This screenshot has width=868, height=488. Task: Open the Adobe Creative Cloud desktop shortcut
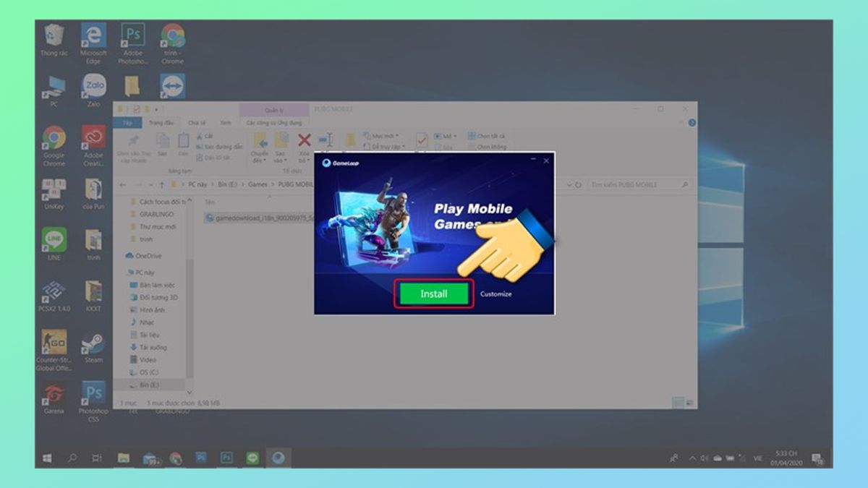93,146
